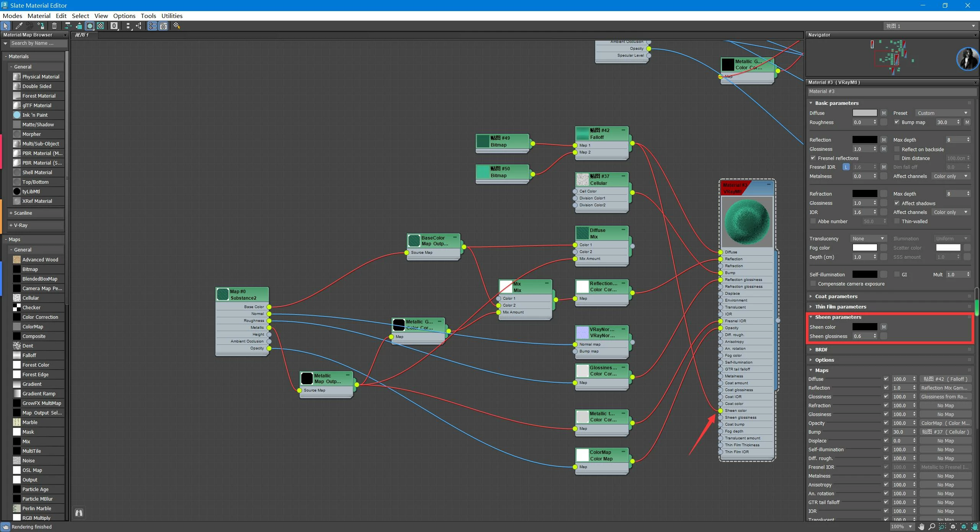This screenshot has height=532, width=980.
Task: Expand the V-Ray materials group
Action: (20, 225)
